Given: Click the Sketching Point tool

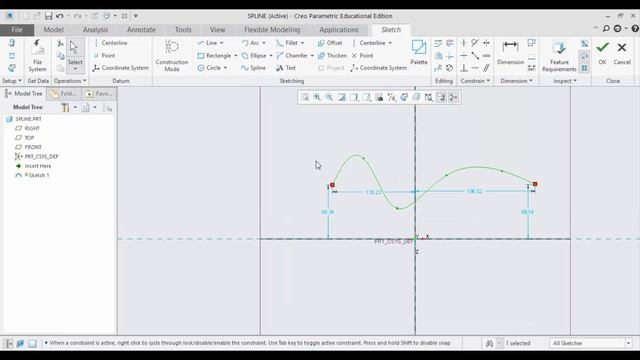Looking at the screenshot, I should pos(362,56).
